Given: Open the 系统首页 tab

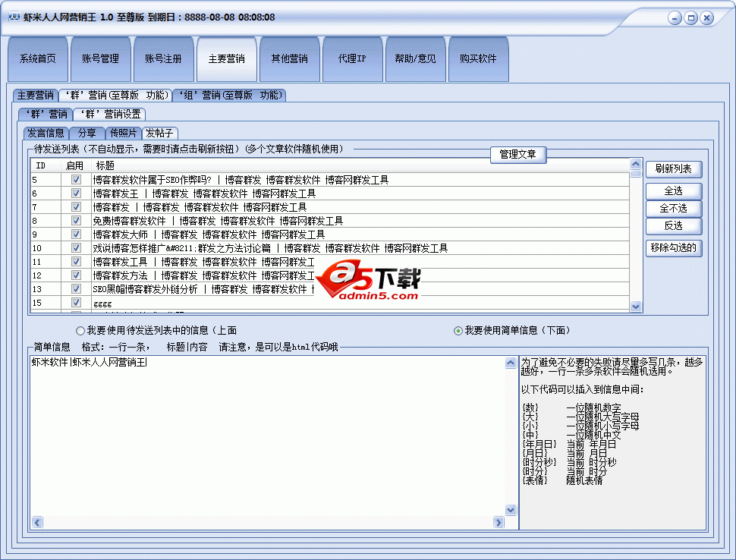Looking at the screenshot, I should pyautogui.click(x=37, y=58).
